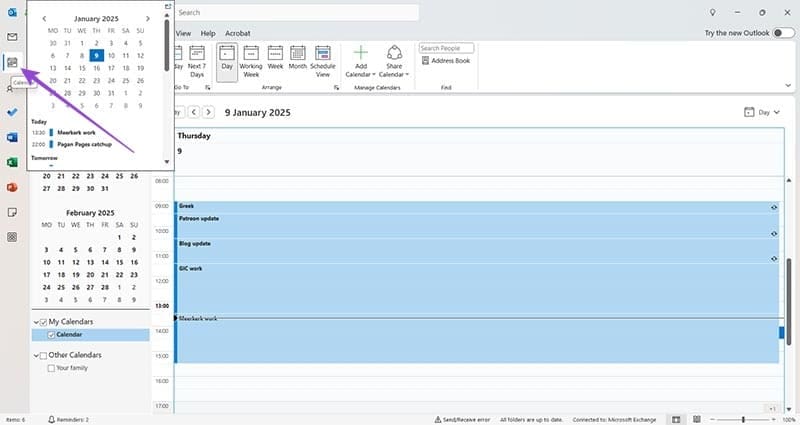
Task: Launch Excel from the sidebar
Action: (x=12, y=162)
